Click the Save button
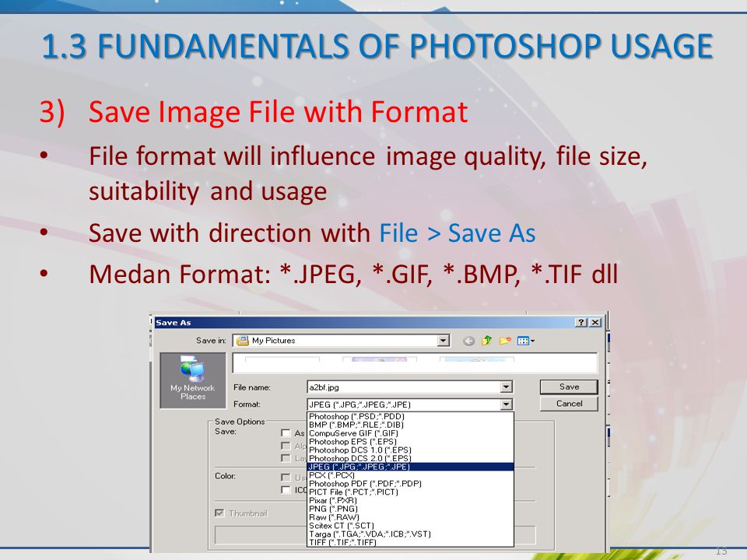This screenshot has width=747, height=560. tap(569, 387)
